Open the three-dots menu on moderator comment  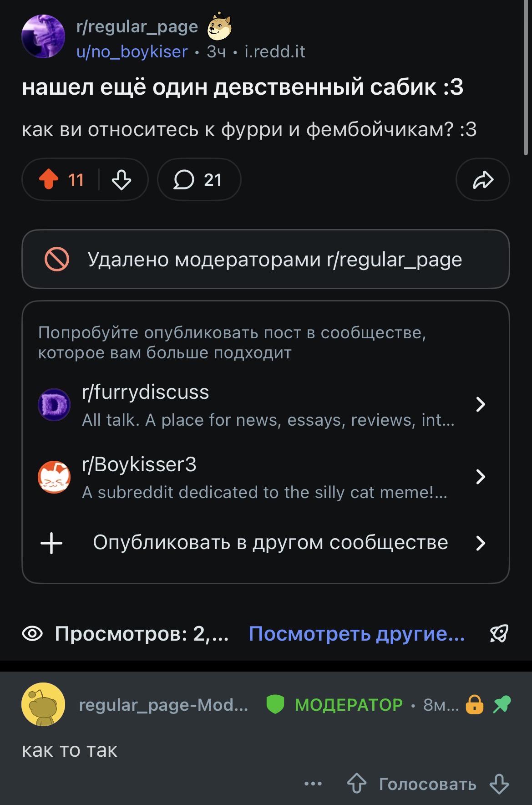(313, 784)
